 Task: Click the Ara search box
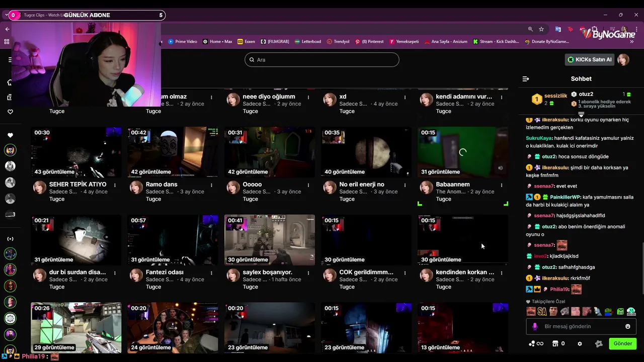pyautogui.click(x=322, y=60)
